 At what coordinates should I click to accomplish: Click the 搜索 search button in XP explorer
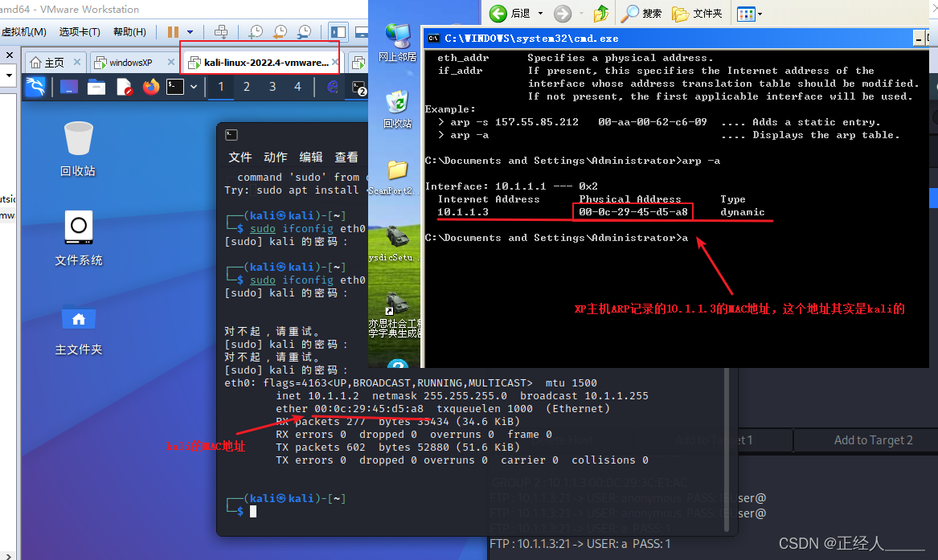pyautogui.click(x=641, y=13)
